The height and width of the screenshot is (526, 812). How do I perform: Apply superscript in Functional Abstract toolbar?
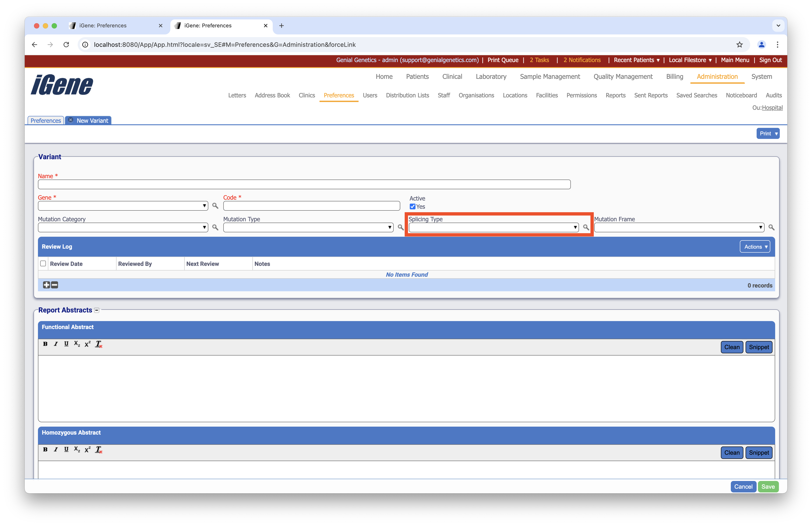88,344
